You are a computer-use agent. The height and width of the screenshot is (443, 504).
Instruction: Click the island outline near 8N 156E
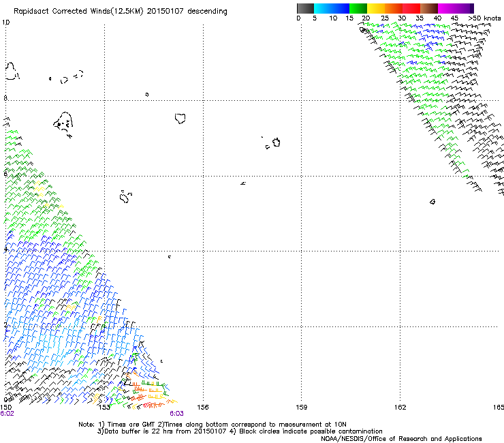[180, 119]
